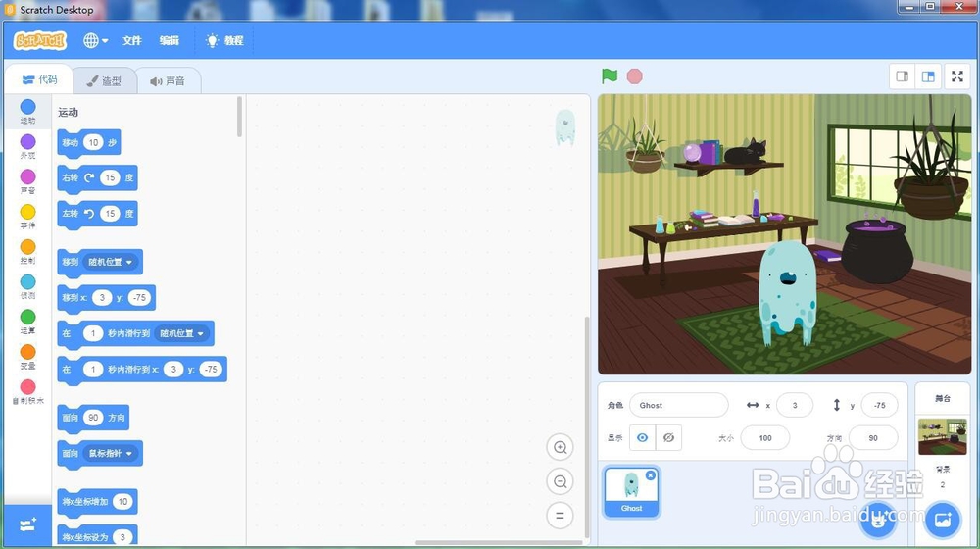The height and width of the screenshot is (549, 980).
Task: Click the 左转 15 度 block
Action: tap(97, 214)
